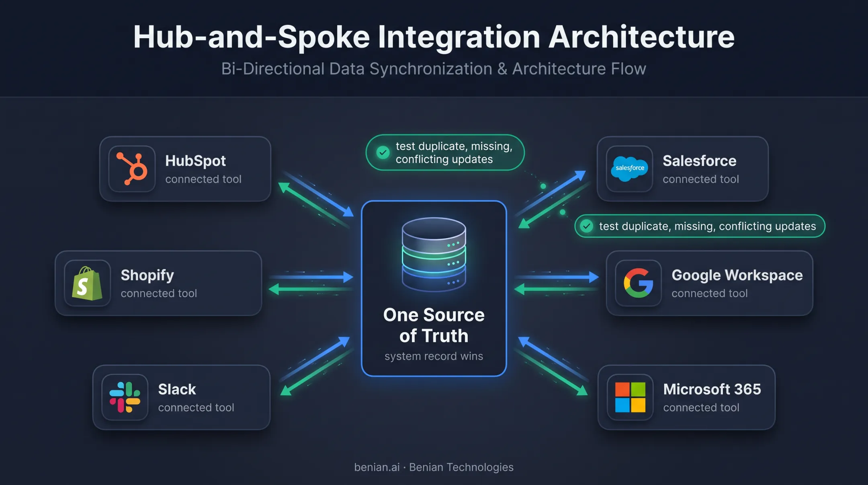
Task: Click 'connected tool' under Google Workspace
Action: coord(710,294)
